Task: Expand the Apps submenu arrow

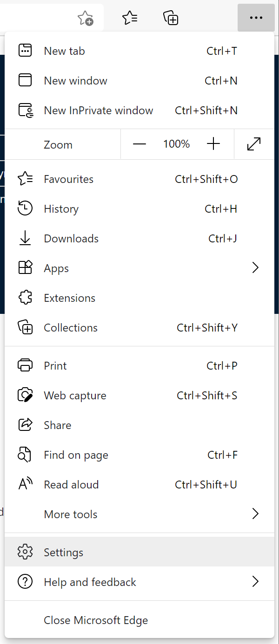Action: point(255,268)
